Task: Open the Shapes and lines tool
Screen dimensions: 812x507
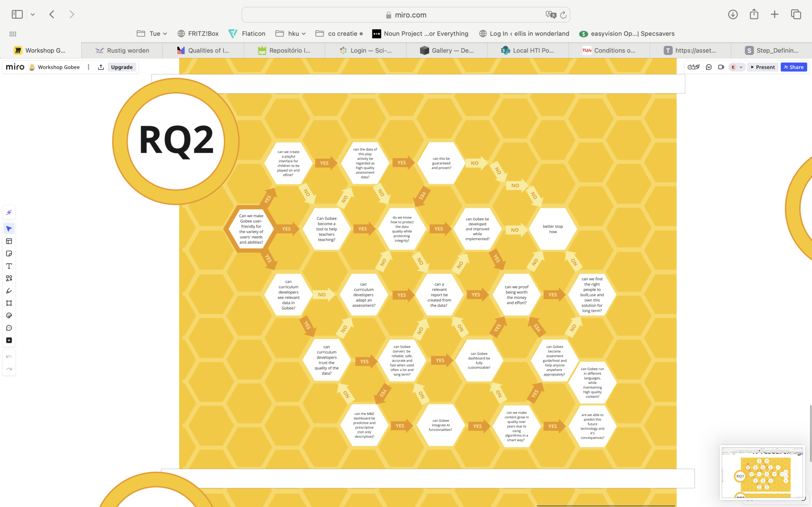Action: point(9,278)
